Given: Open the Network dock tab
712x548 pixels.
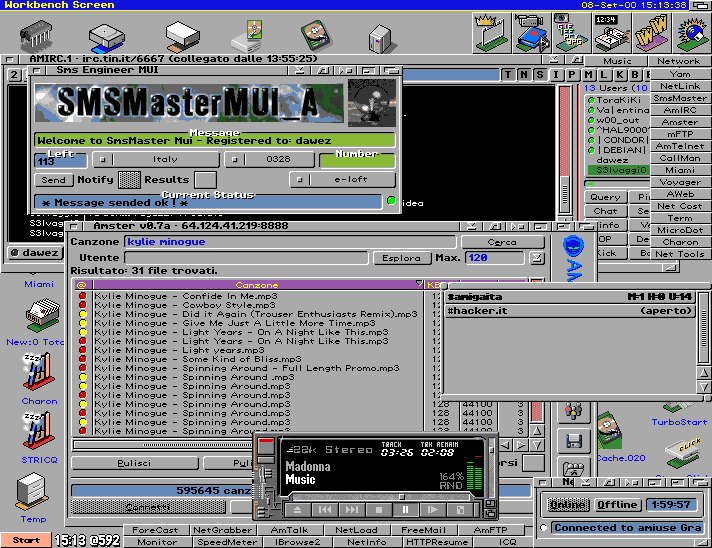Looking at the screenshot, I should pyautogui.click(x=678, y=61).
